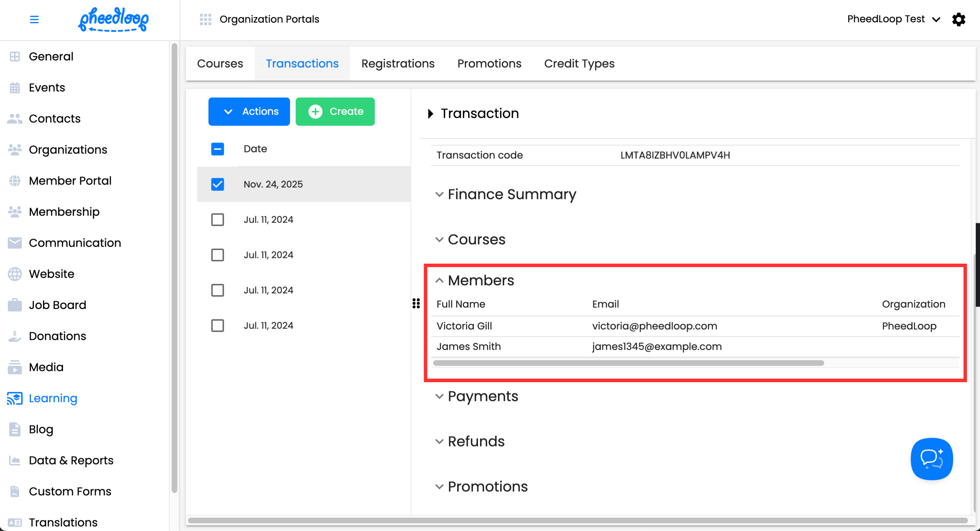
Task: Click the green Create button
Action: pos(335,112)
